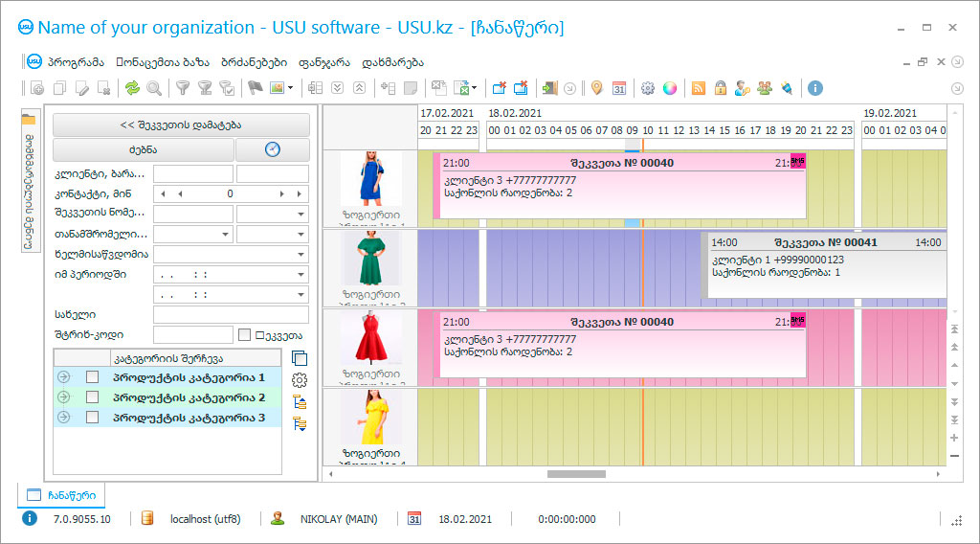The height and width of the screenshot is (544, 980).
Task: Open the Excel export dropdown arrow
Action: point(475,89)
